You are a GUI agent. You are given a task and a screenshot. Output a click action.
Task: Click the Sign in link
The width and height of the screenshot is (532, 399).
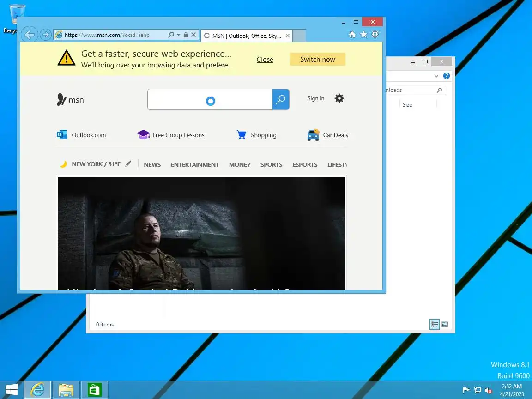(x=316, y=98)
